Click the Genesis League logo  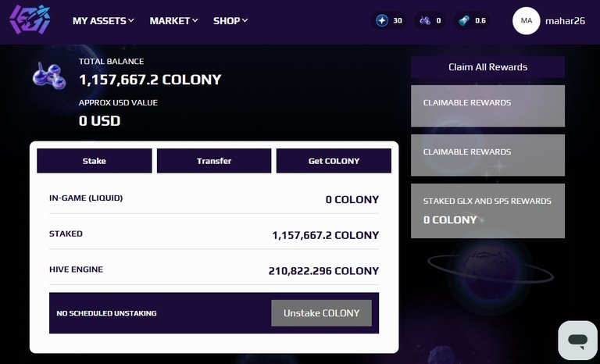(x=30, y=21)
